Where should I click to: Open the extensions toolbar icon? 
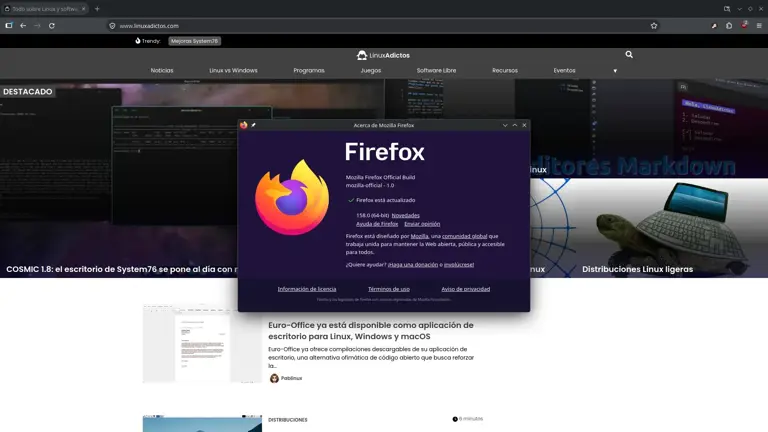coord(729,25)
